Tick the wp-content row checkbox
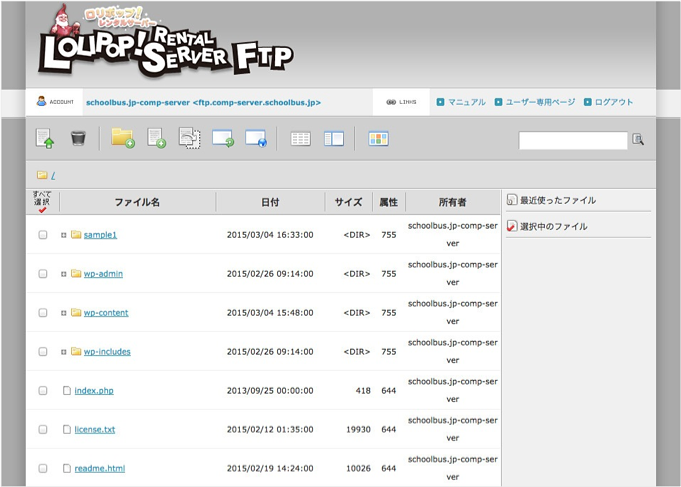Screen dimensions: 681x487 [x=43, y=312]
